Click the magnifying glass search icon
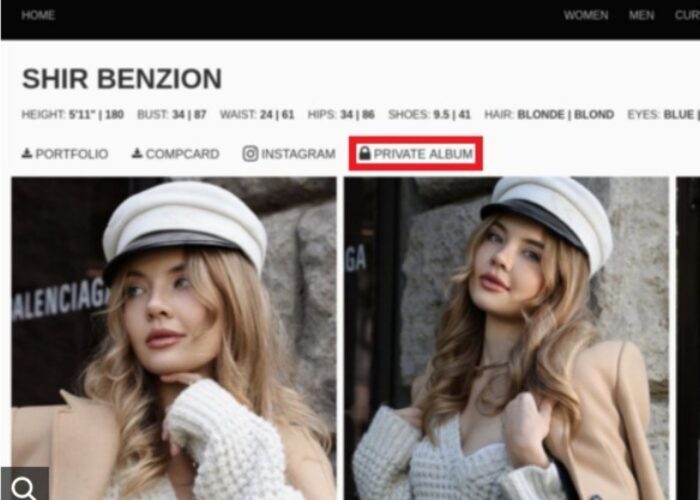This screenshot has width=700, height=500. (24, 485)
